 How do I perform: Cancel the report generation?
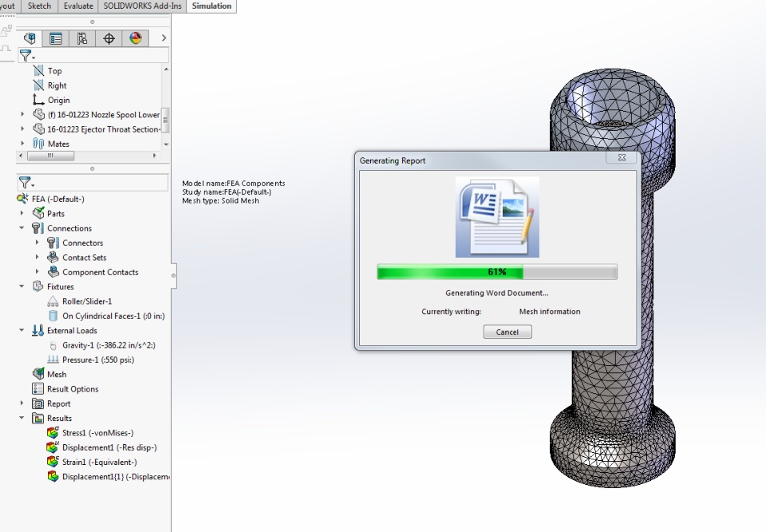tap(507, 332)
